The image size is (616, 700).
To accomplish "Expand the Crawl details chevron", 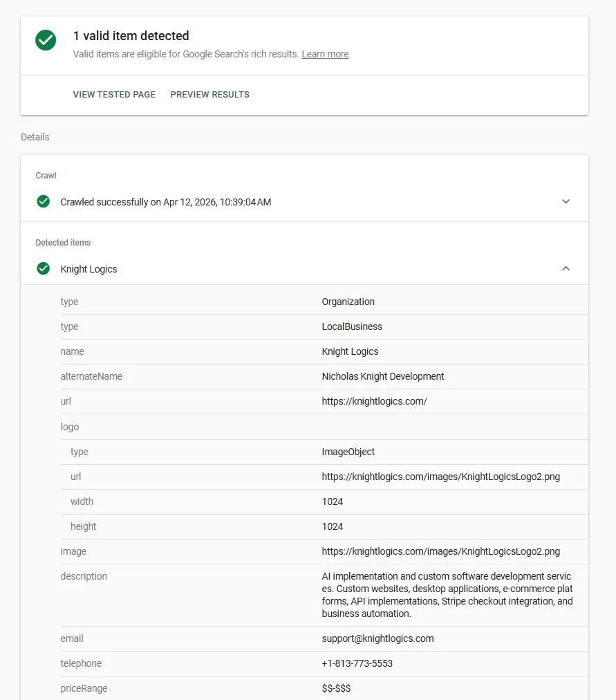I will click(x=566, y=201).
